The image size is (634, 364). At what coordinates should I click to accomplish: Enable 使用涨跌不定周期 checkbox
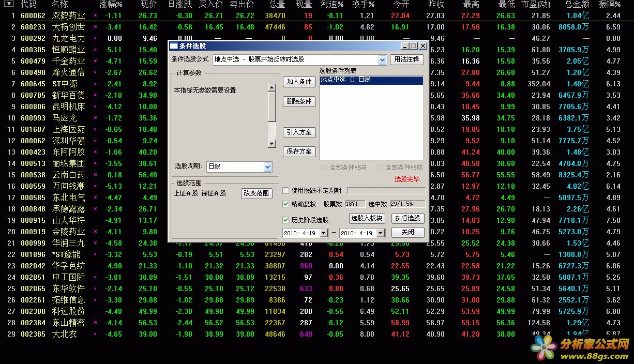[x=286, y=191]
